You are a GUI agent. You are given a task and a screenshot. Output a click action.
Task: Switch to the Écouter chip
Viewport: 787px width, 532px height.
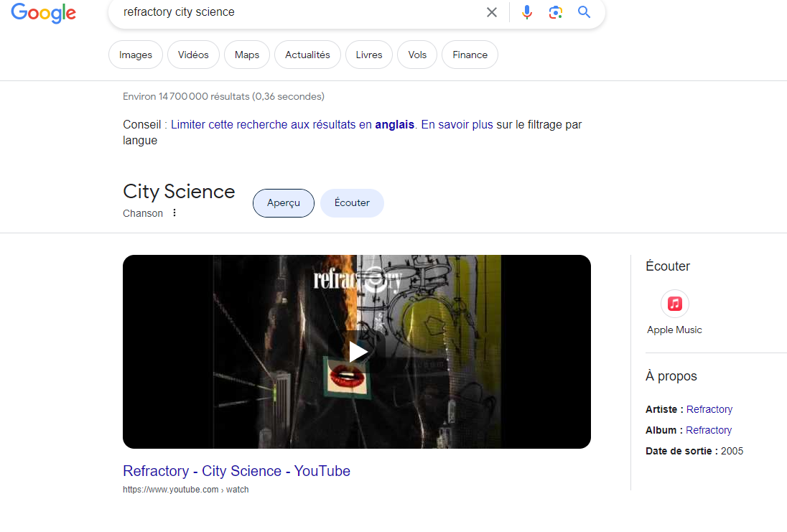click(352, 203)
